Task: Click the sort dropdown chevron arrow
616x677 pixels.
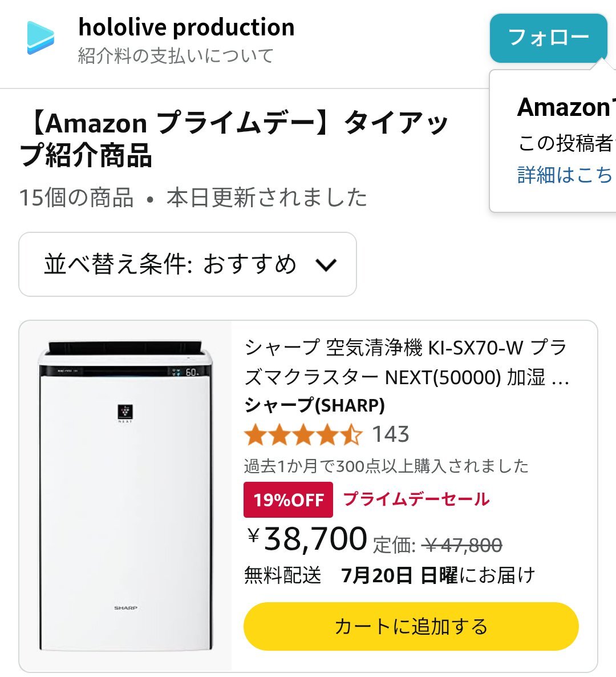Action: 326,265
